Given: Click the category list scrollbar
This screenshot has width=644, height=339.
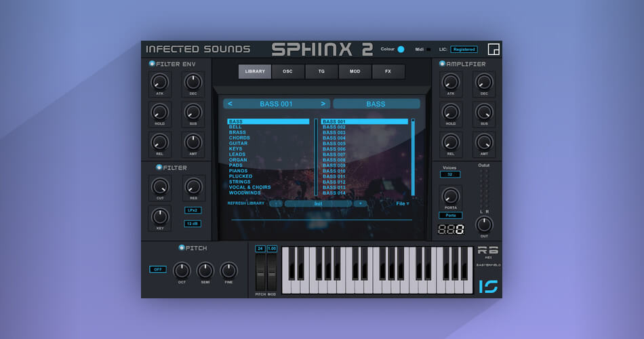Looking at the screenshot, I should click(x=316, y=157).
